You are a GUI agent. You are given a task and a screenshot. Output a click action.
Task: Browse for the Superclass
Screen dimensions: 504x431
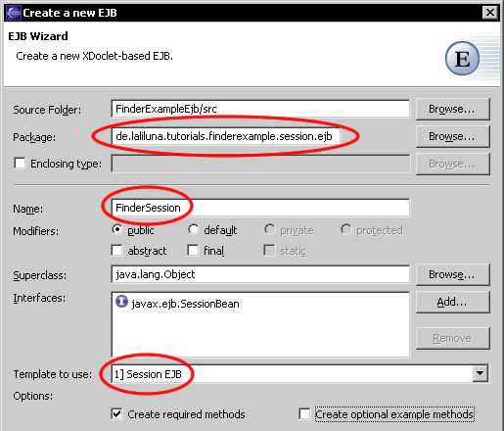(x=453, y=274)
